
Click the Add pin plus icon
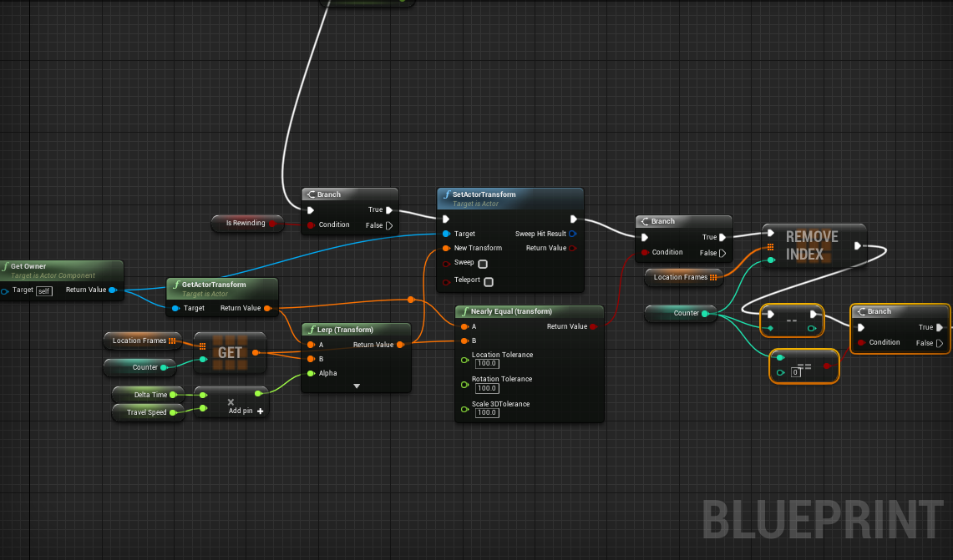point(260,411)
